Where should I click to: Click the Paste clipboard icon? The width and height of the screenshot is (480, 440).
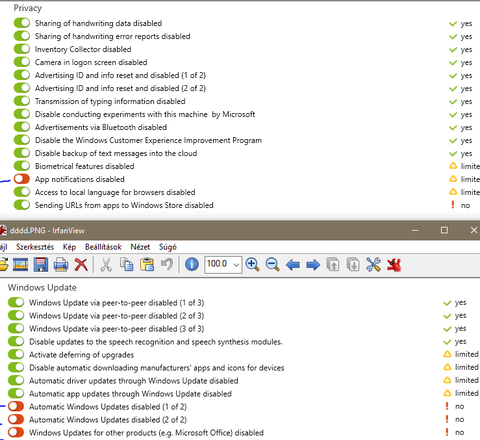coord(147,265)
